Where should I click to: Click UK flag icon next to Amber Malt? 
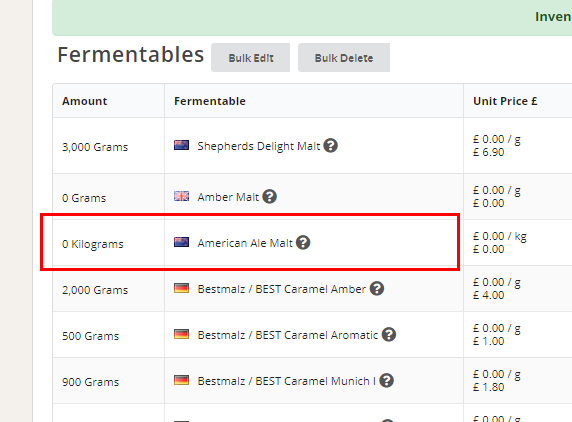point(181,196)
